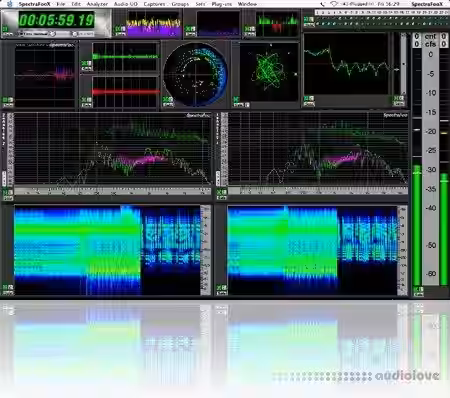This screenshot has width=450, height=398.
Task: Open the Plug-ins menu
Action: pyautogui.click(x=222, y=4)
